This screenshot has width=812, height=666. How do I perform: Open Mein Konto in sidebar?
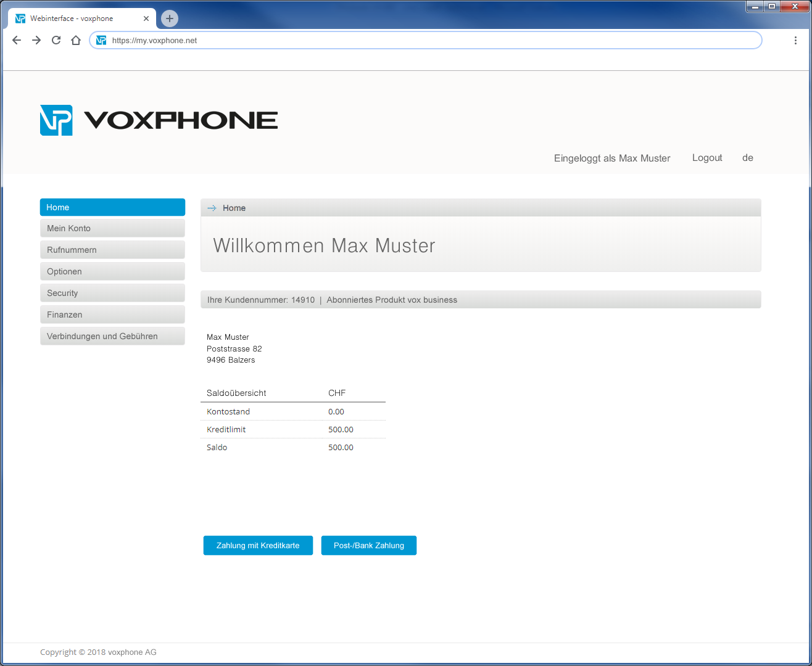112,228
